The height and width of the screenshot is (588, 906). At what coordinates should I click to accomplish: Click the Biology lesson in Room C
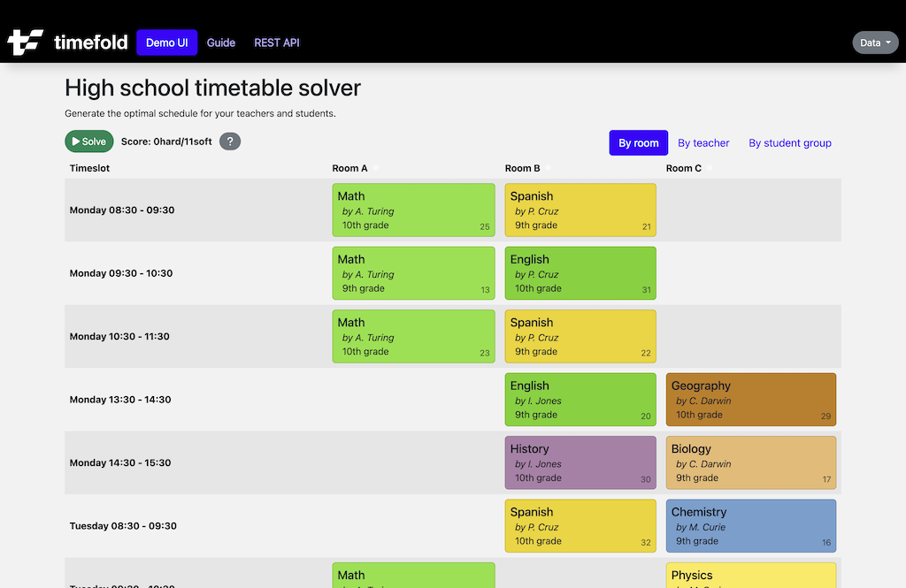[750, 462]
